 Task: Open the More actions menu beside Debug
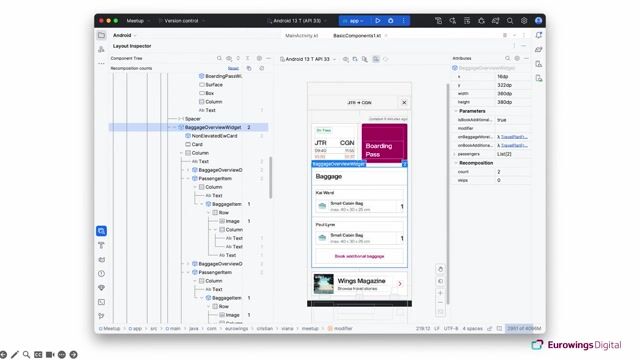[404, 20]
